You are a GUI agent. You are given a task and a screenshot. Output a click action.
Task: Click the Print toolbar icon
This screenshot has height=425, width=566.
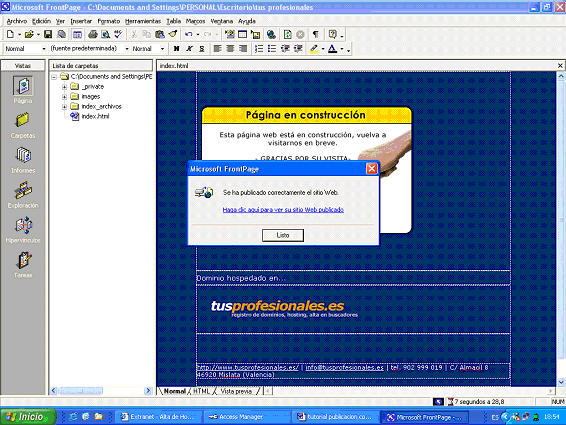[93, 34]
